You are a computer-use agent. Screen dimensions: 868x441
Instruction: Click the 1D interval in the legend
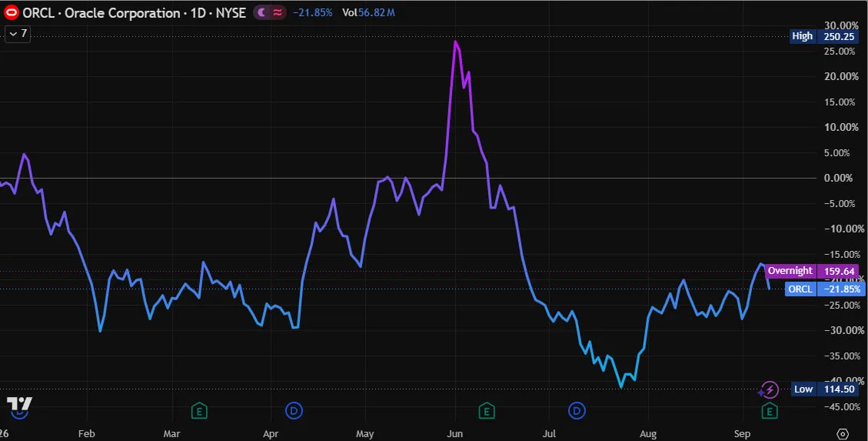point(198,13)
